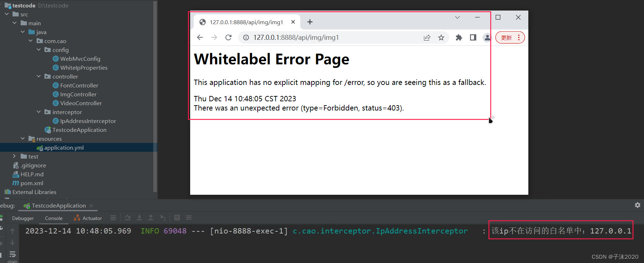Expand the test folder
This screenshot has height=263, width=644.
(x=15, y=156)
